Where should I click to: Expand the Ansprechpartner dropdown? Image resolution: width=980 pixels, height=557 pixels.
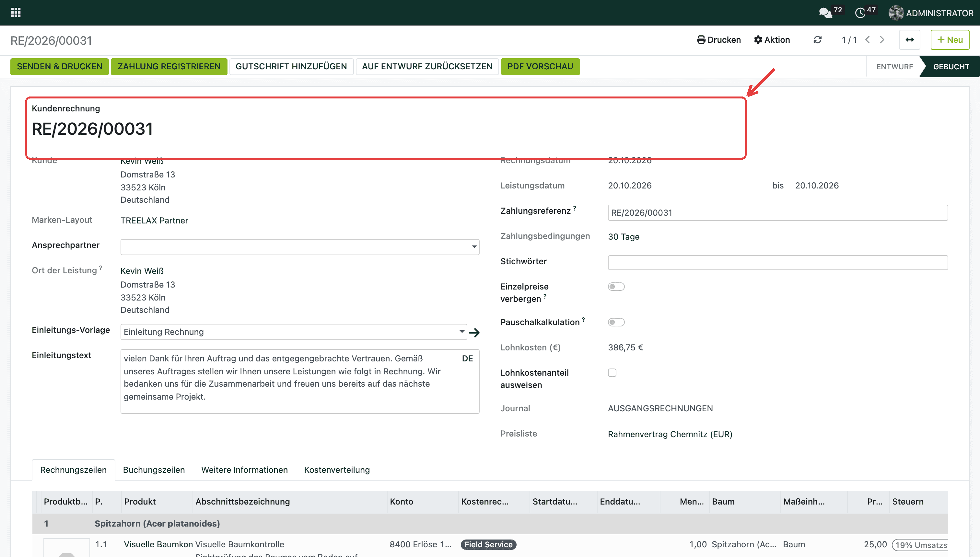tap(474, 247)
